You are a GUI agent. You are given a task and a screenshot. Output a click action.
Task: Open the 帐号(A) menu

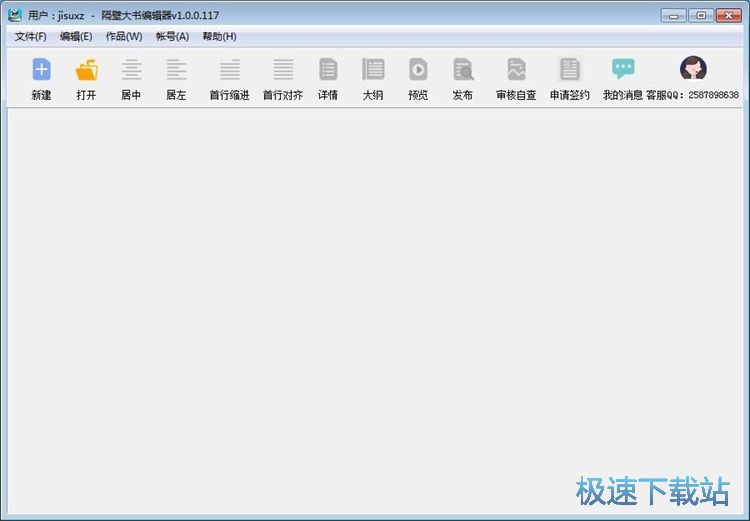[172, 36]
